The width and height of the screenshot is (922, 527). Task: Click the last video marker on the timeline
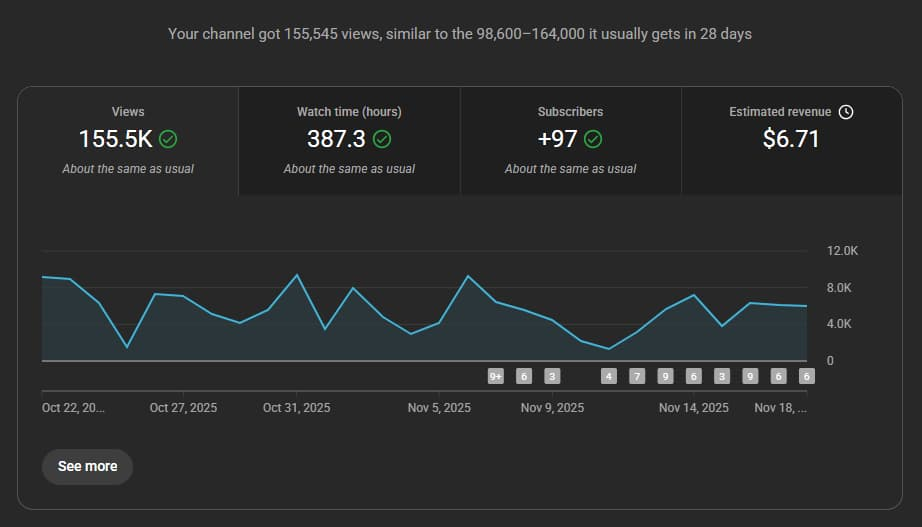coord(807,377)
